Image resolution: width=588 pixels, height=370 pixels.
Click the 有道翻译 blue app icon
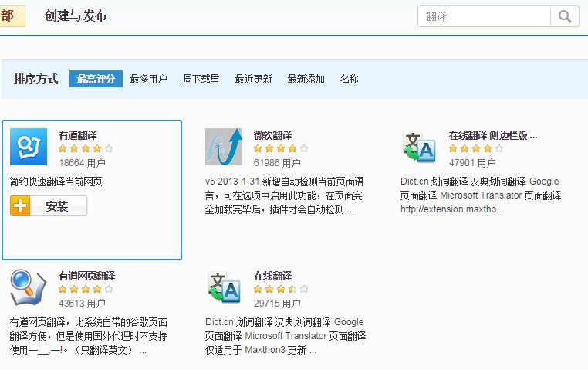(x=29, y=147)
